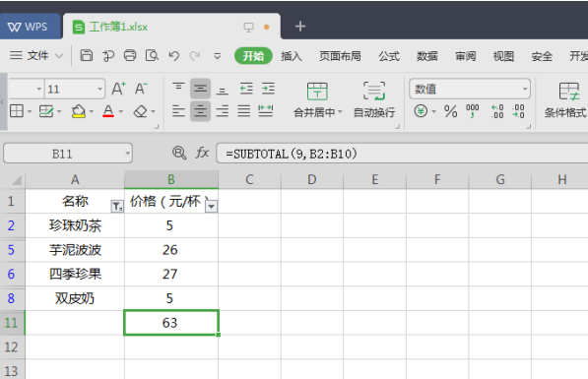Image resolution: width=588 pixels, height=379 pixels.
Task: Apply percent style format
Action: point(450,111)
